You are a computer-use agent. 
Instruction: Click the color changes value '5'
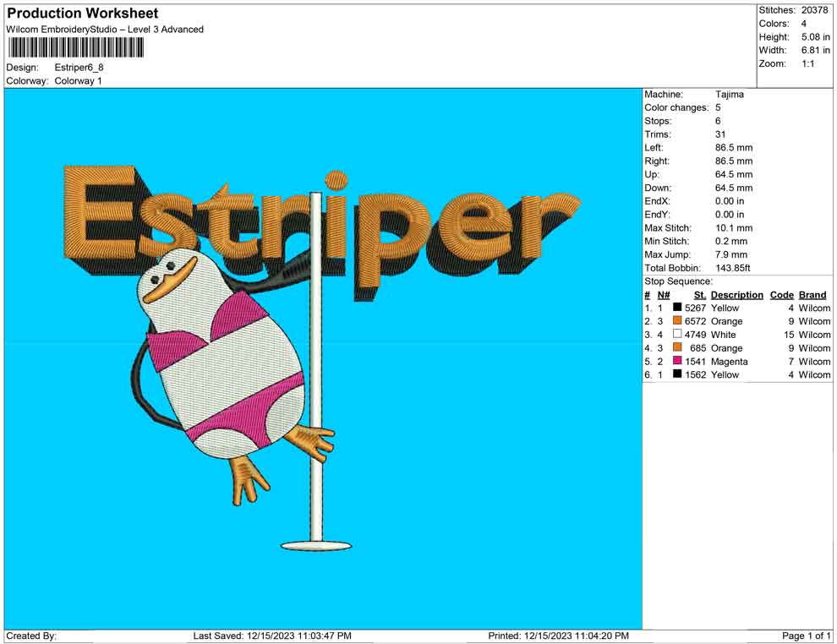(x=718, y=108)
